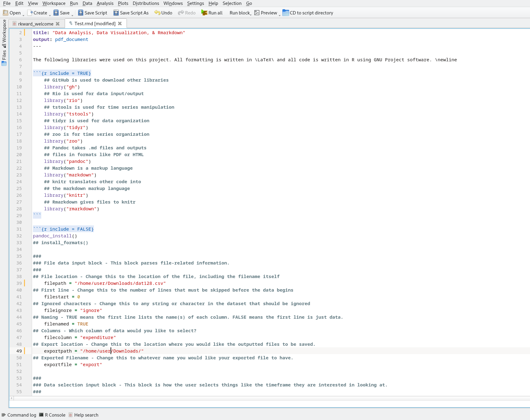Close the Test.rmd tab

[120, 23]
